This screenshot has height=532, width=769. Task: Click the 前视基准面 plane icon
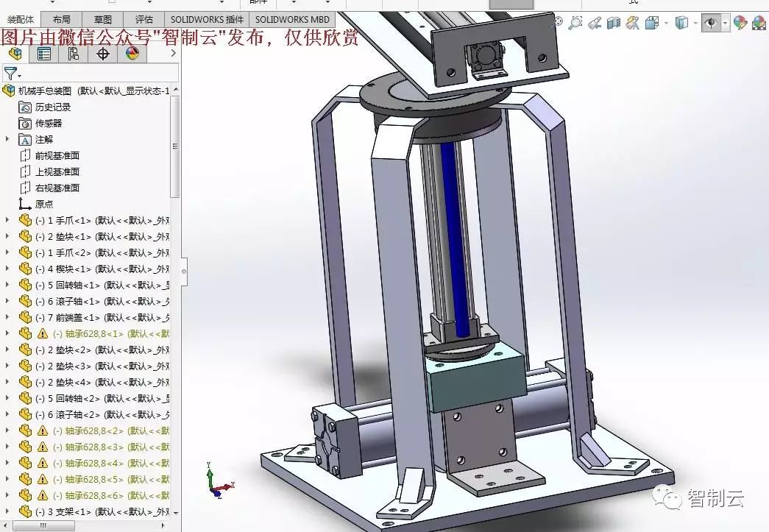(x=25, y=156)
